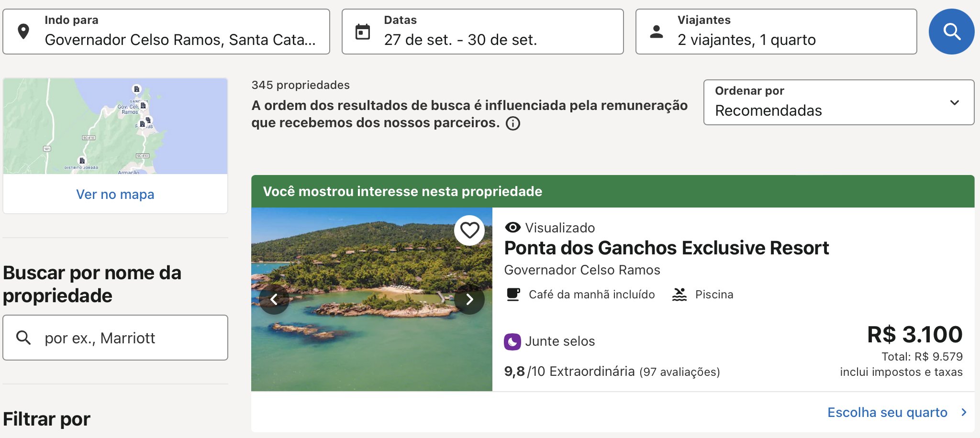Show next photo of the resort

(469, 299)
